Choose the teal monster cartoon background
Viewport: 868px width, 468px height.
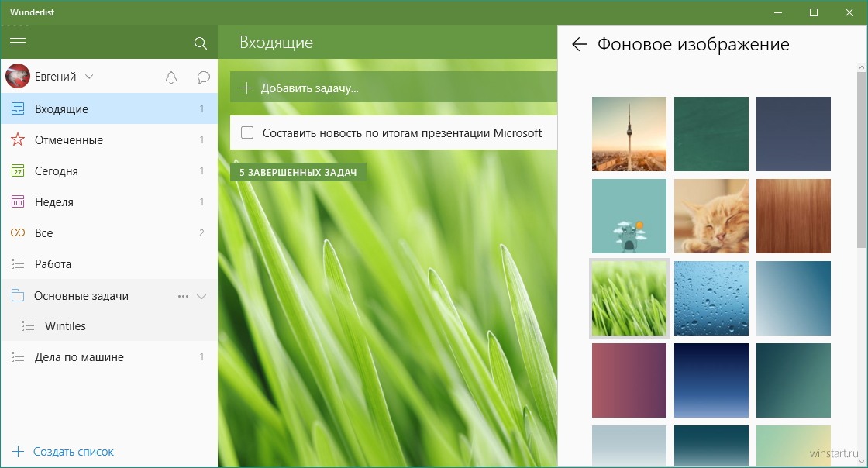coord(629,215)
